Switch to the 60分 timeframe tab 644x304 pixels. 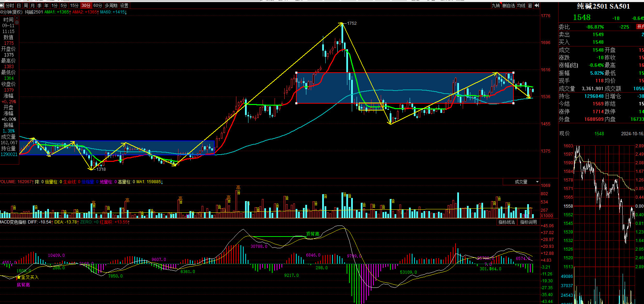98,6
